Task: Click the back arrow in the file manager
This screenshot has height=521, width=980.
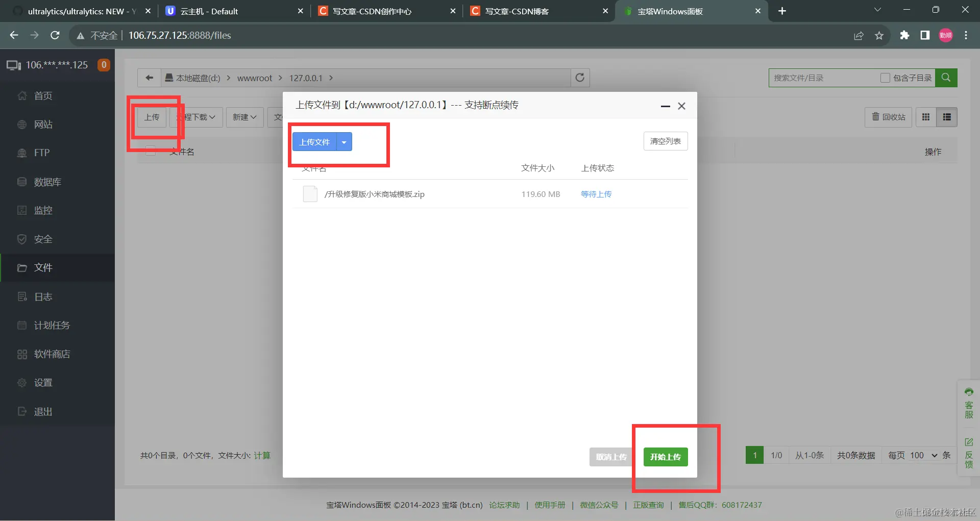Action: (x=149, y=78)
